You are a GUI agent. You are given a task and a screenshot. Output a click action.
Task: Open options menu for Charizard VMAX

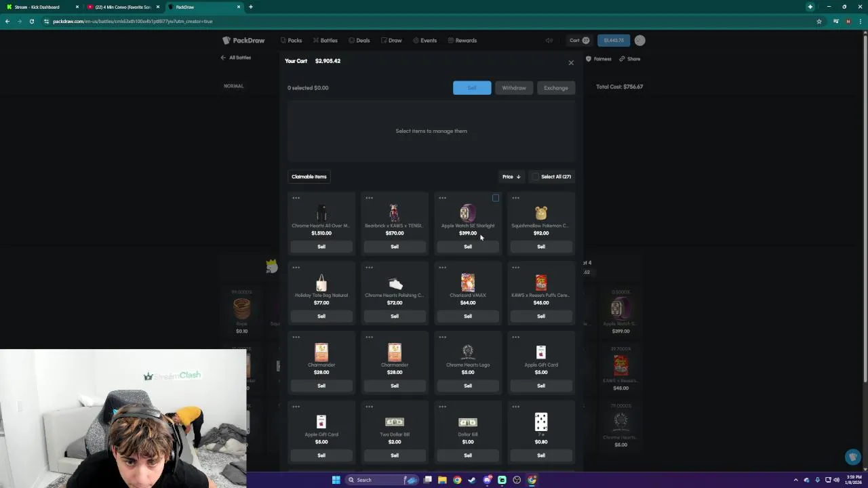(x=442, y=268)
